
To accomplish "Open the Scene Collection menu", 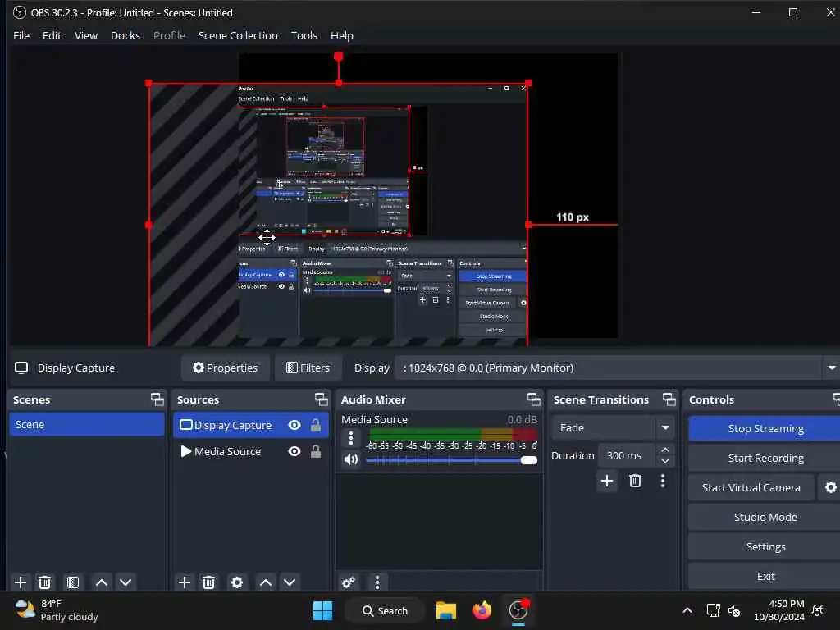I will (238, 35).
